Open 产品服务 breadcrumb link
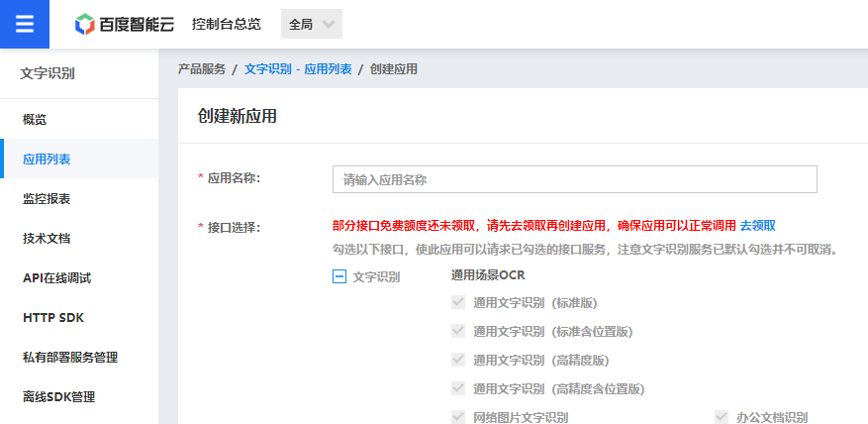This screenshot has height=424, width=868. click(202, 69)
